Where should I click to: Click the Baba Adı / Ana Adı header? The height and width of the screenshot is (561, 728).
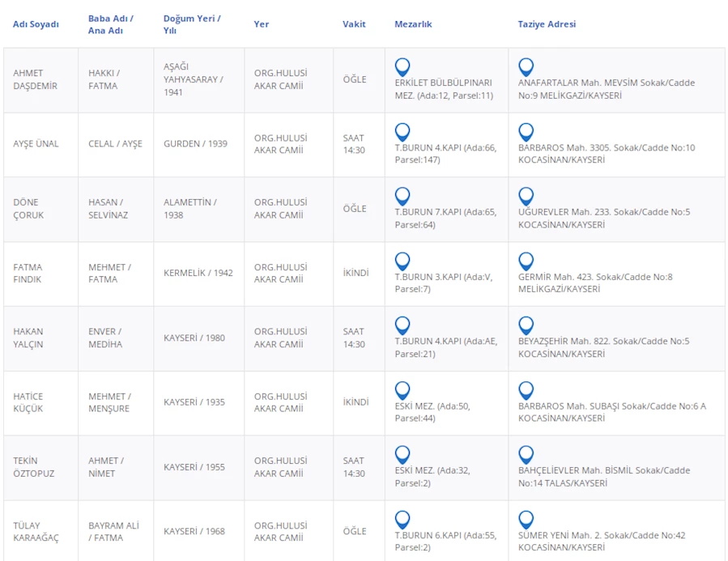pos(111,24)
